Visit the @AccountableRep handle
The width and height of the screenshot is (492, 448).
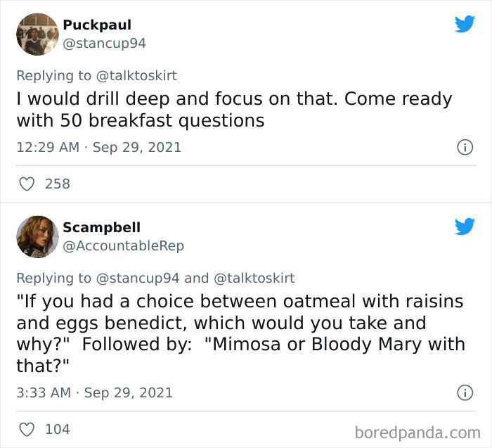click(x=123, y=245)
